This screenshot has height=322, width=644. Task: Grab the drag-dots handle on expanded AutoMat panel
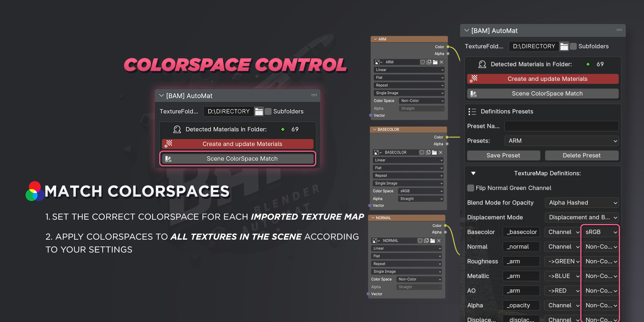tap(619, 30)
